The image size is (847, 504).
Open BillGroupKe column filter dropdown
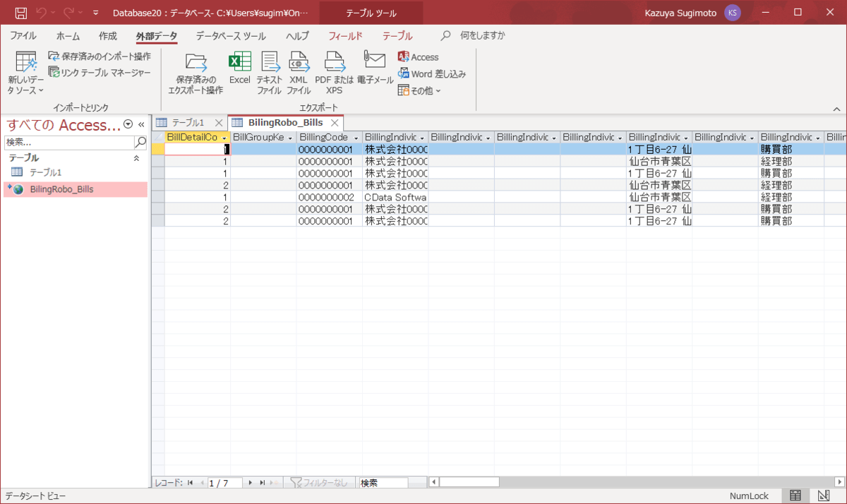(x=290, y=138)
